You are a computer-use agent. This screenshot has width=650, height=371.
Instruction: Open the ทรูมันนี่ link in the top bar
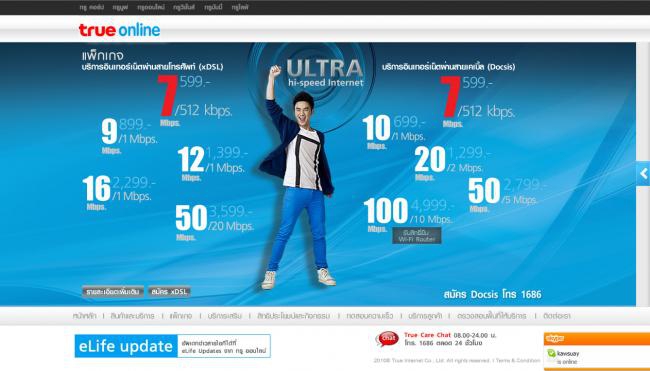213,7
